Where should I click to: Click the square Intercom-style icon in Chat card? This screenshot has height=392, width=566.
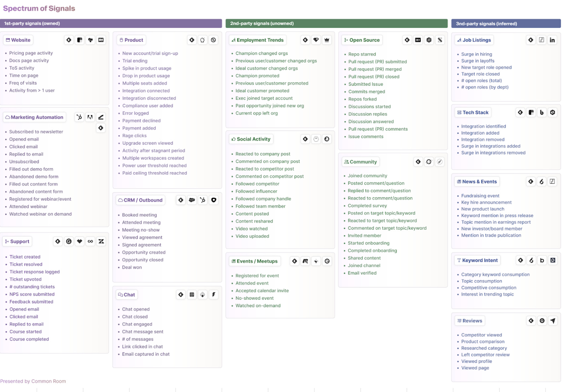192,294
